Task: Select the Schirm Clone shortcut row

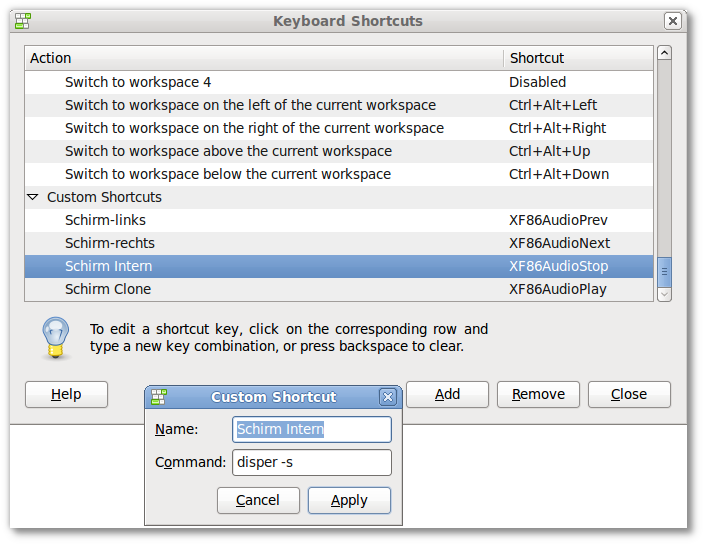Action: click(339, 289)
